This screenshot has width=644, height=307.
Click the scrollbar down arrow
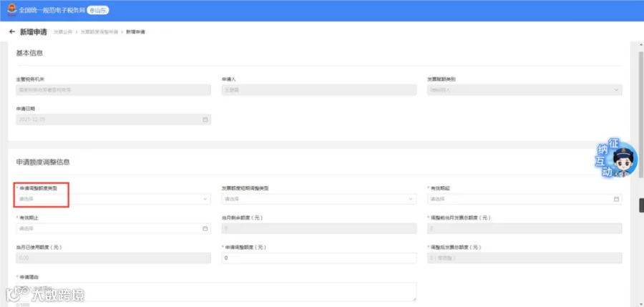coord(640,303)
